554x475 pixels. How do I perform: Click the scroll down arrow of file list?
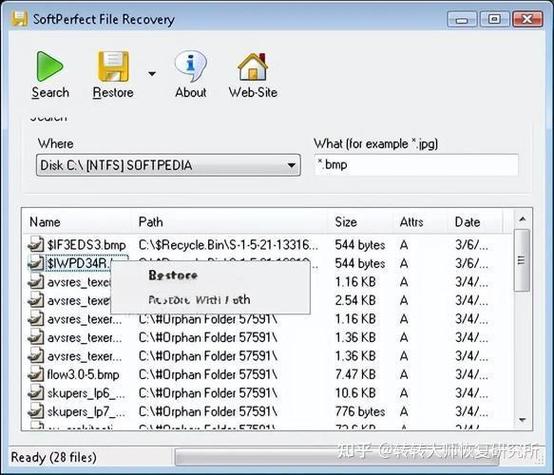[x=522, y=420]
